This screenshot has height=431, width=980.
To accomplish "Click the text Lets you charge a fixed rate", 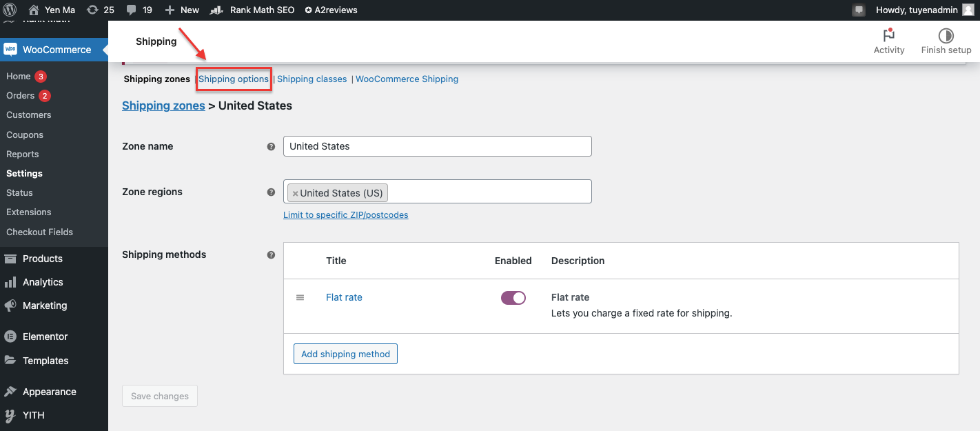I will click(x=642, y=313).
